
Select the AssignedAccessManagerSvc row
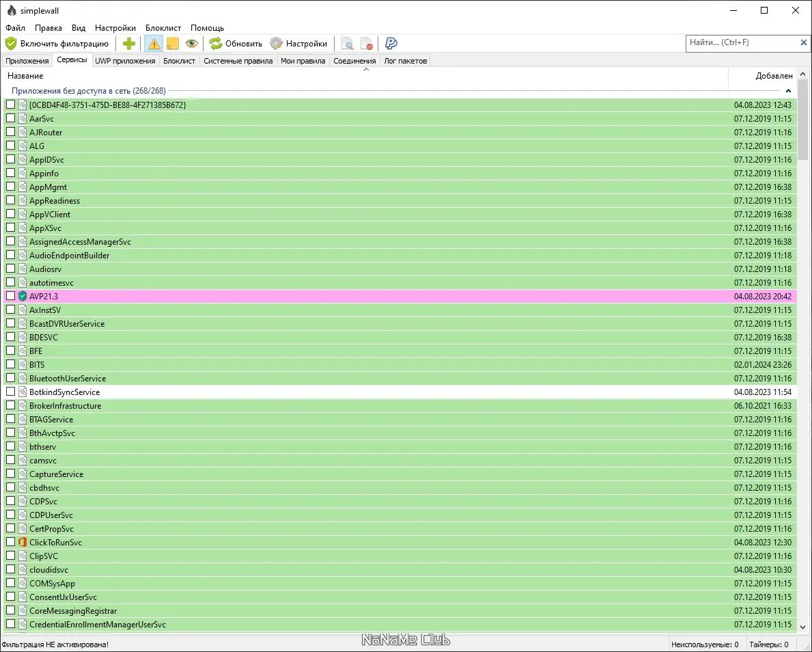[400, 241]
